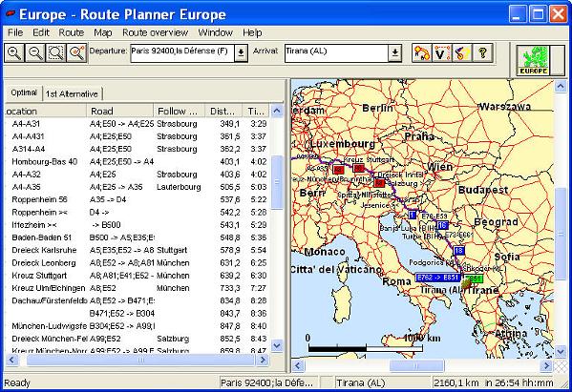The width and height of the screenshot is (572, 392).
Task: Click the Road column header
Action: pyautogui.click(x=119, y=111)
